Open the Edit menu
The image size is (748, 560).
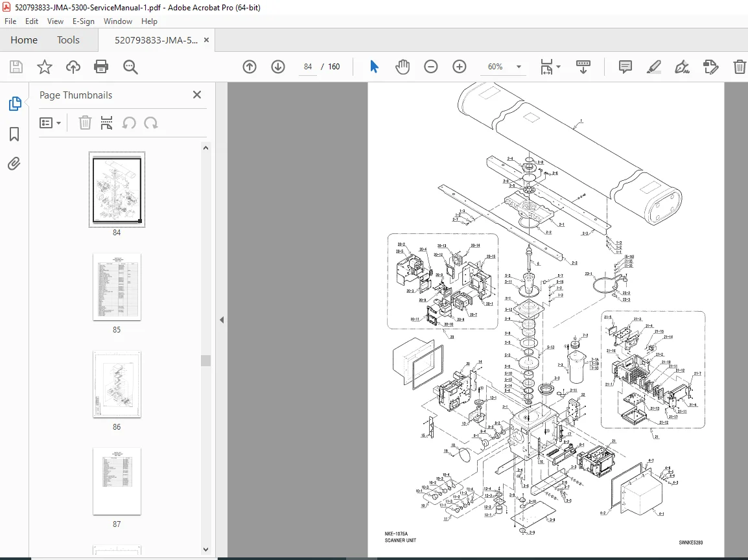[x=32, y=21]
